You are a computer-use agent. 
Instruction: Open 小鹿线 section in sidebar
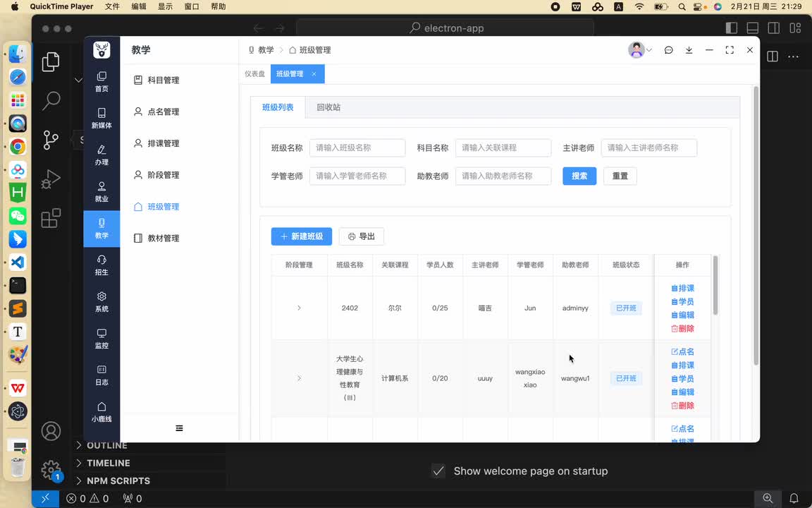101,412
